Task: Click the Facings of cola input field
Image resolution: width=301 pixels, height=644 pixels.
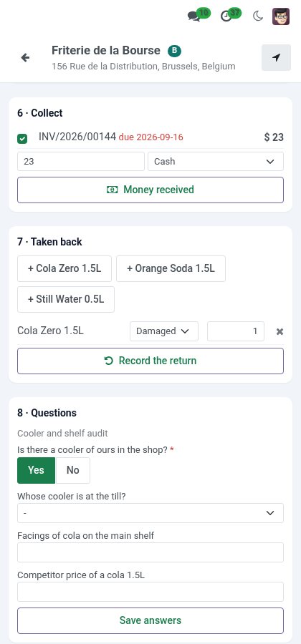Action: [x=150, y=552]
